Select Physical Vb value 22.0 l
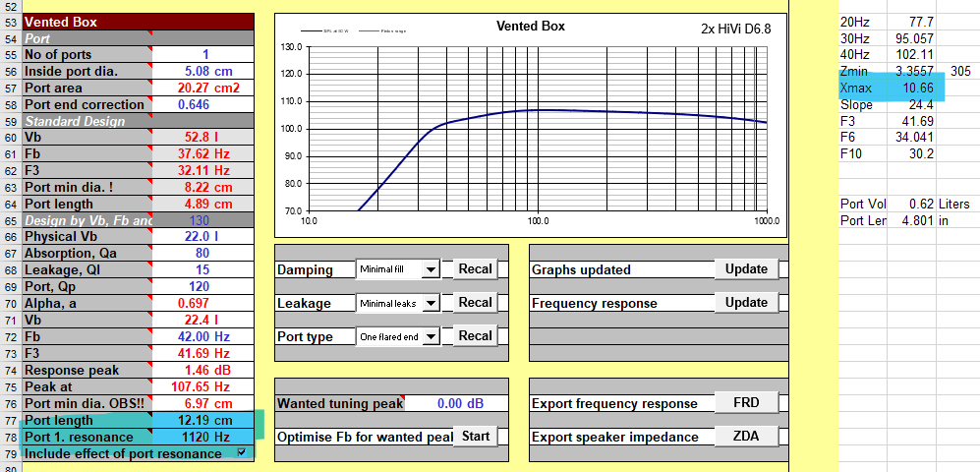 [x=203, y=236]
